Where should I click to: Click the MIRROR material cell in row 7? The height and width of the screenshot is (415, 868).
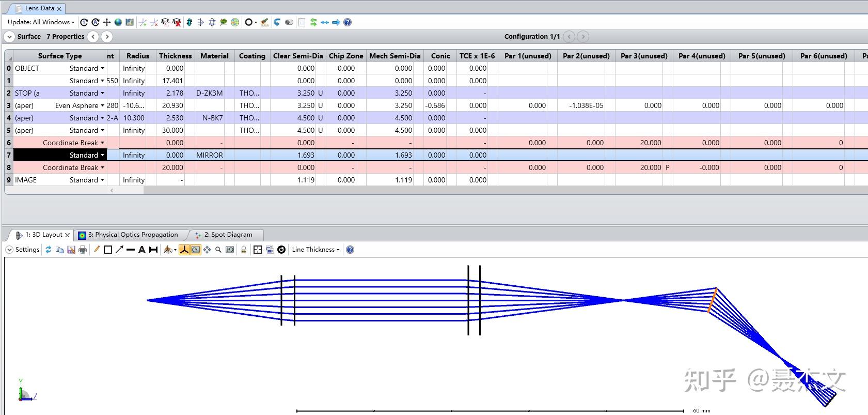click(210, 155)
